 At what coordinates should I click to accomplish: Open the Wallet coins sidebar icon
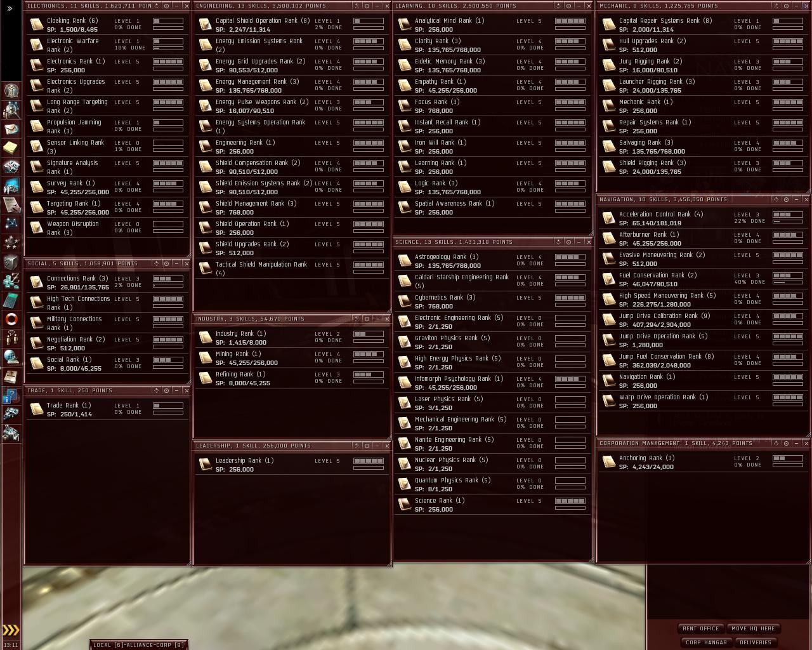coord(11,281)
